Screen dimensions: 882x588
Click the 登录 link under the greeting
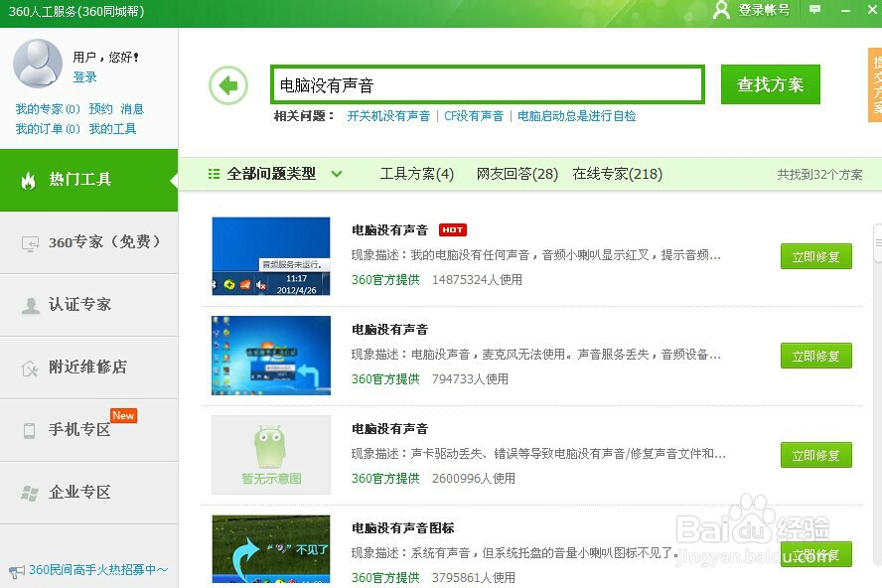(85, 77)
